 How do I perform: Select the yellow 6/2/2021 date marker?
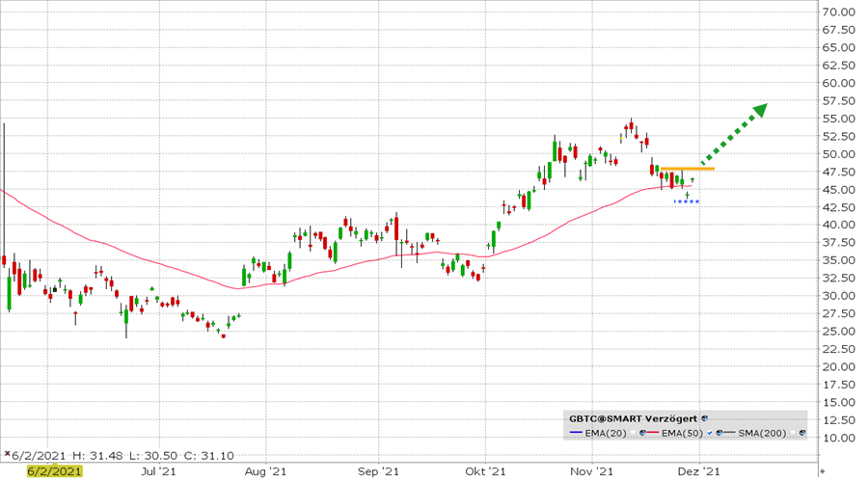55,471
